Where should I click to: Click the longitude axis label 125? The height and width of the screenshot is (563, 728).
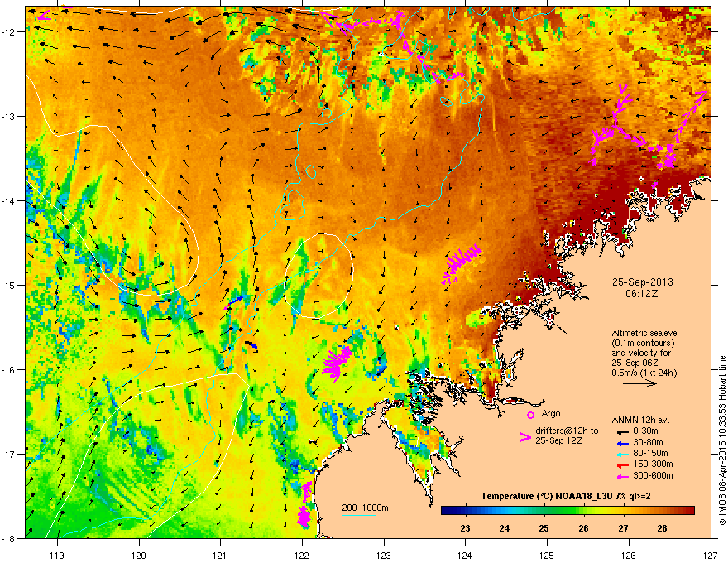tap(547, 555)
